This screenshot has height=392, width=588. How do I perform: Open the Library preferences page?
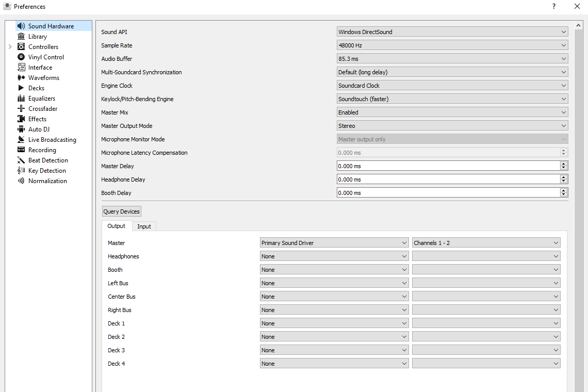(x=38, y=36)
